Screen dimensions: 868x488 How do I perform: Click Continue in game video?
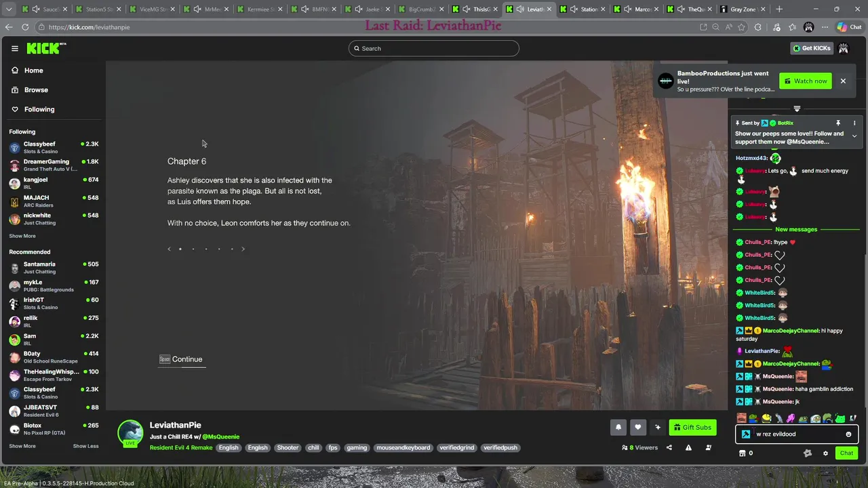[181, 359]
